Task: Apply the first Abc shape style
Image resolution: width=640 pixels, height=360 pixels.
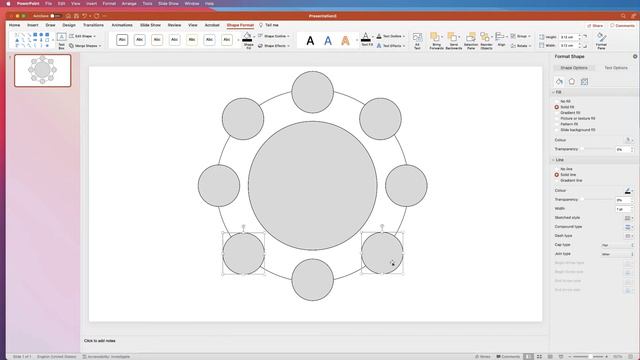Action: click(122, 40)
